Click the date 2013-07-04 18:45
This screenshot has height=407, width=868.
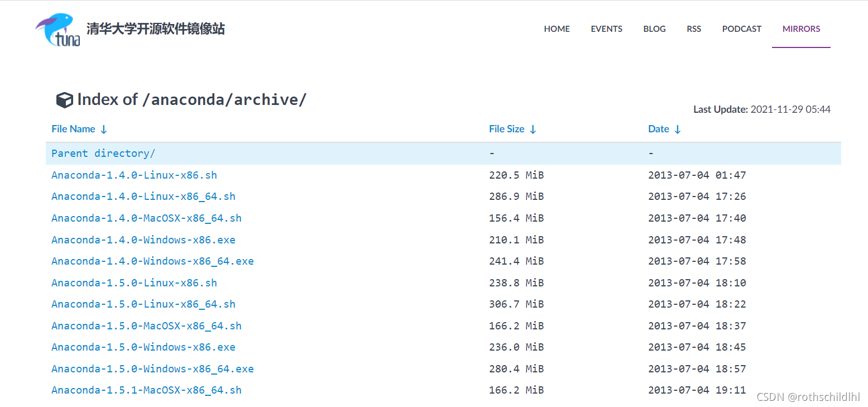point(697,347)
